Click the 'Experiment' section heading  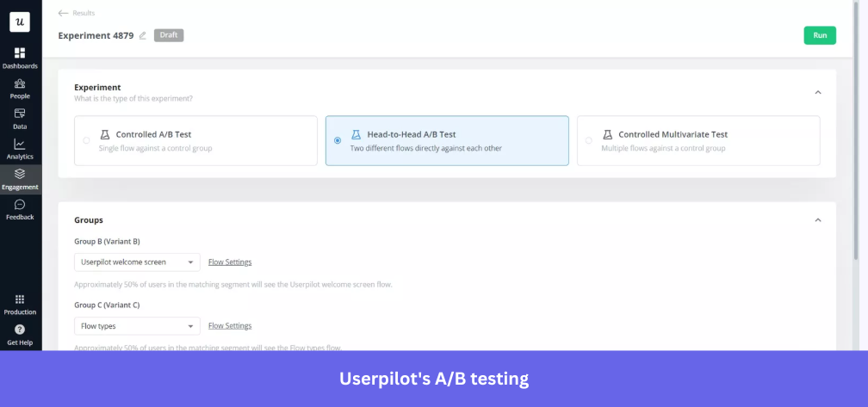click(x=97, y=88)
